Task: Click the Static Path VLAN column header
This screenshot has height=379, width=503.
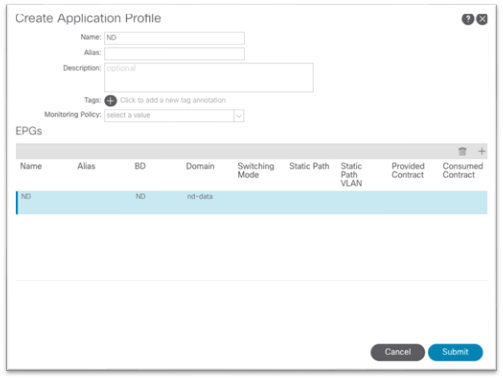Action: click(351, 175)
